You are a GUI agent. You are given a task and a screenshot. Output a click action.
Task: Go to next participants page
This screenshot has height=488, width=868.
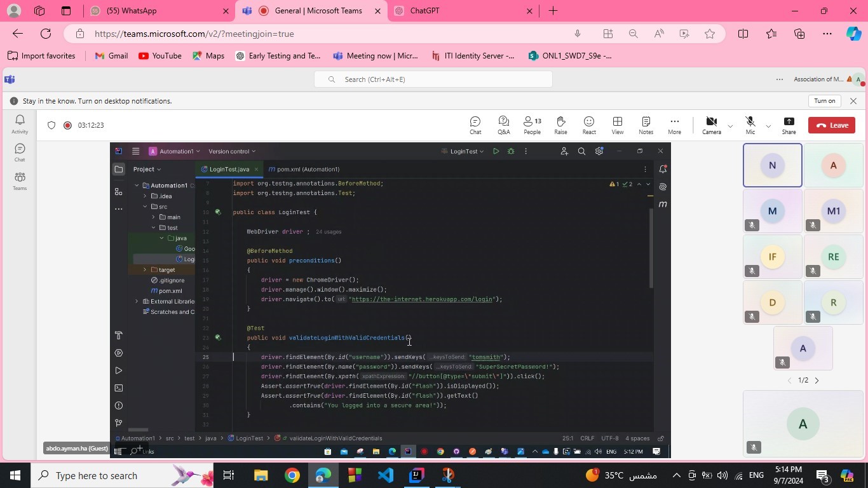pyautogui.click(x=817, y=381)
